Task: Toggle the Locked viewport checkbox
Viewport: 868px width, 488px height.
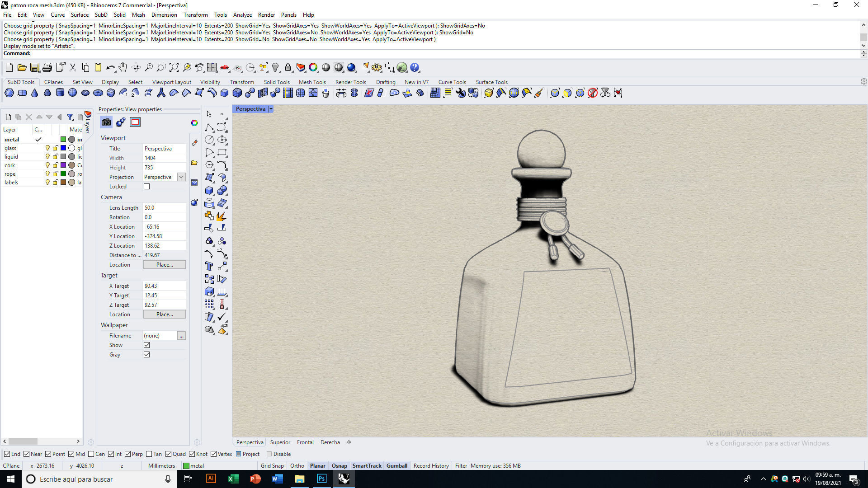Action: [x=146, y=187]
